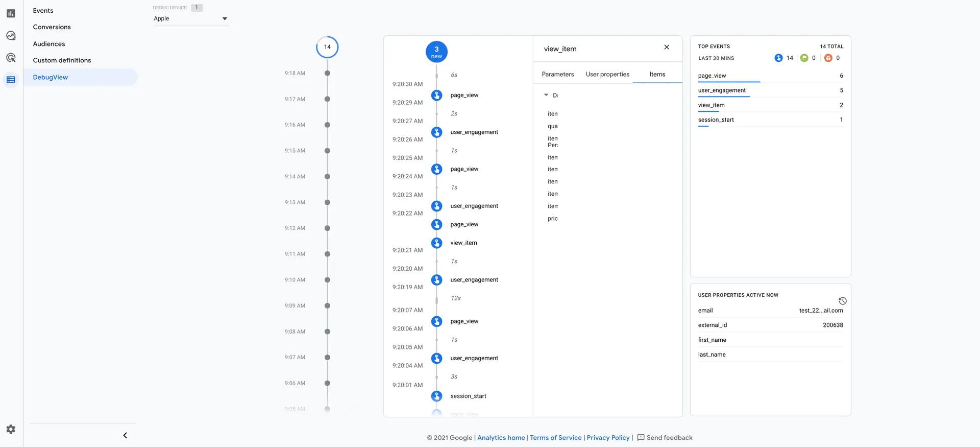Open the Analytics home link
Screen dimensions: 980x447
point(501,438)
